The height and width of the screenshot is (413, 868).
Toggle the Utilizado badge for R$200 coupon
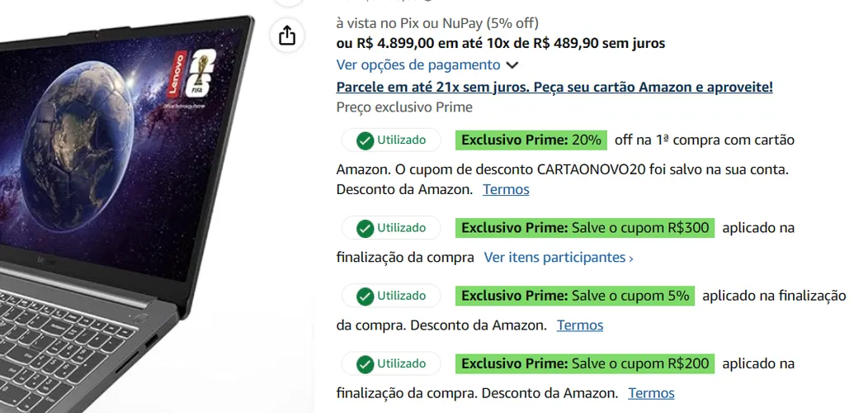point(391,363)
